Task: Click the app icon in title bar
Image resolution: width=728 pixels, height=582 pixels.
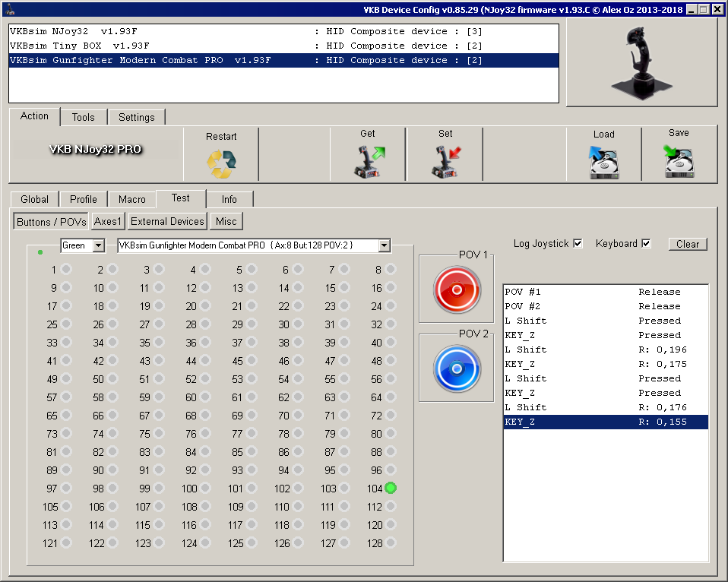Action: (10, 9)
